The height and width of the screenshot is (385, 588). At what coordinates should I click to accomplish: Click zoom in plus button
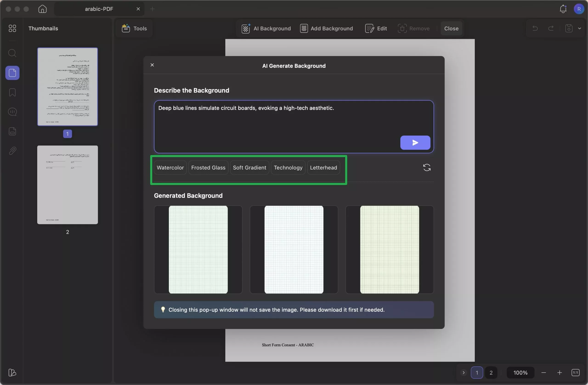(559, 372)
